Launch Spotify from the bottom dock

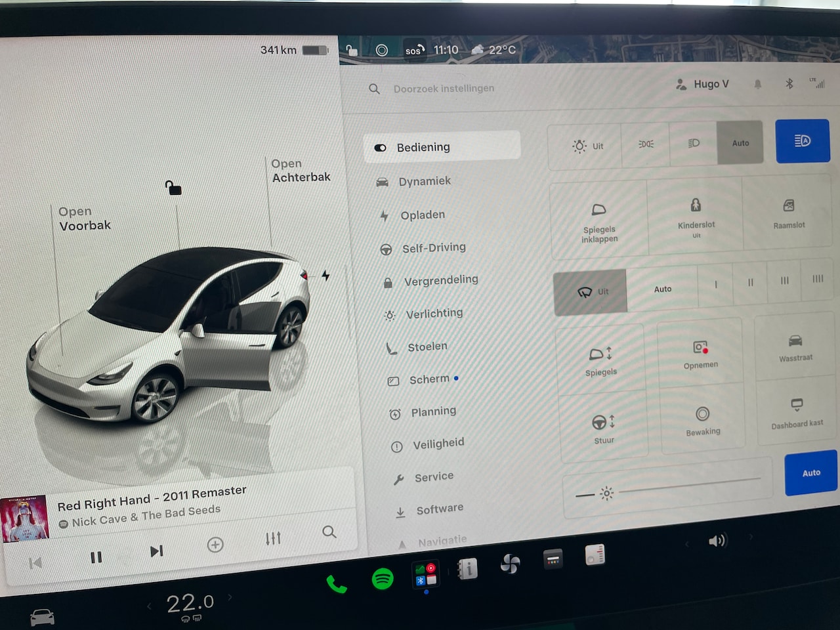383,578
